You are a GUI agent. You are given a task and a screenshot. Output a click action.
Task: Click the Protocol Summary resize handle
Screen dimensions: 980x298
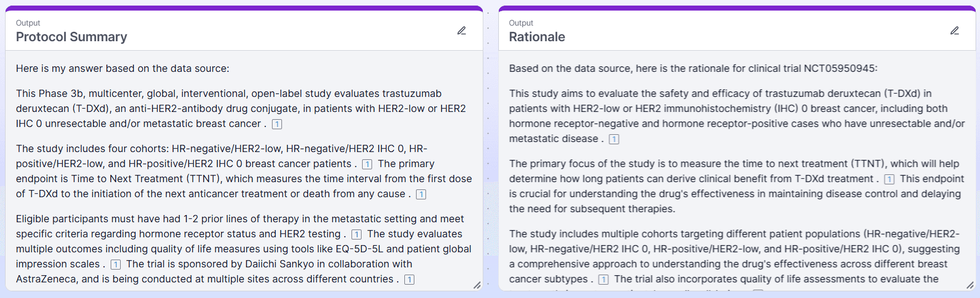click(x=477, y=285)
